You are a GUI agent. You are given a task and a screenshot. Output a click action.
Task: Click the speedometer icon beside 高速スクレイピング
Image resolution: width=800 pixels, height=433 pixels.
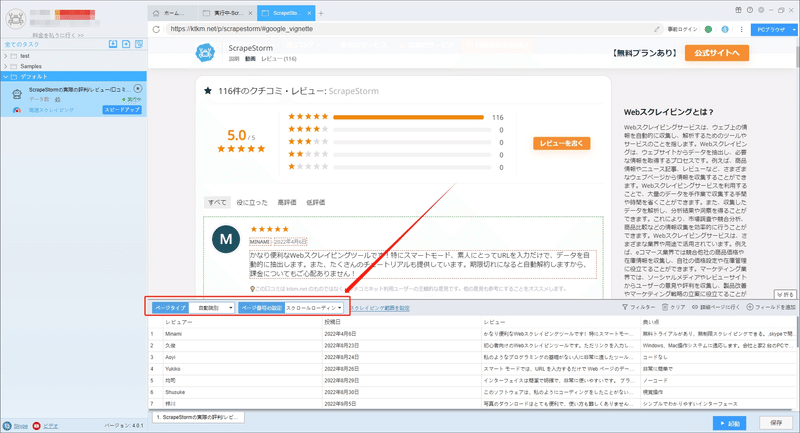pos(17,110)
